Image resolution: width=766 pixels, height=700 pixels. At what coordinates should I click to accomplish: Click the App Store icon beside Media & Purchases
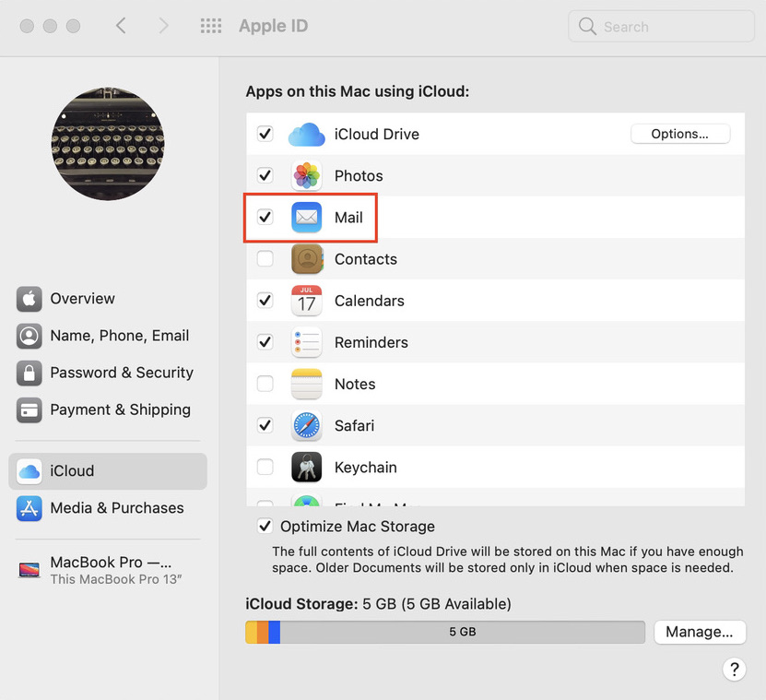pyautogui.click(x=29, y=508)
